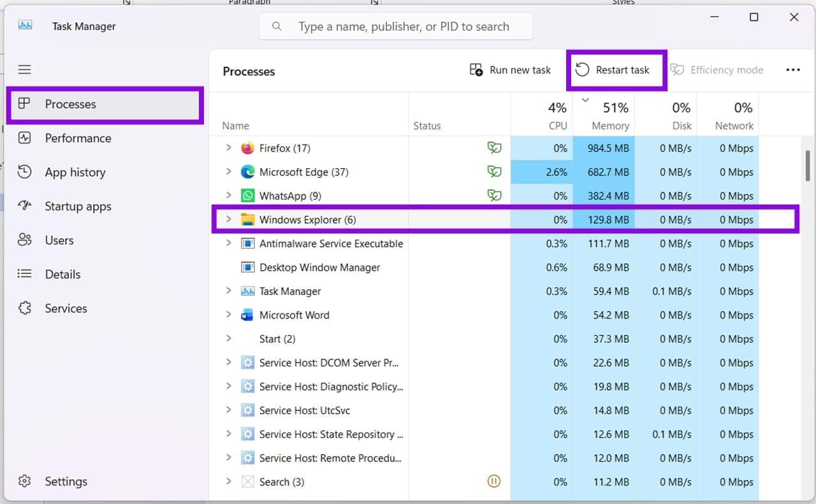
Task: Click the Desktop Window Manager icon
Action: (247, 267)
